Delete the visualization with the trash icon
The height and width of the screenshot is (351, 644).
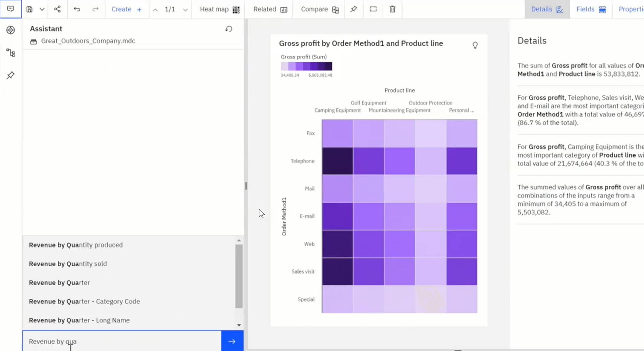tap(392, 9)
